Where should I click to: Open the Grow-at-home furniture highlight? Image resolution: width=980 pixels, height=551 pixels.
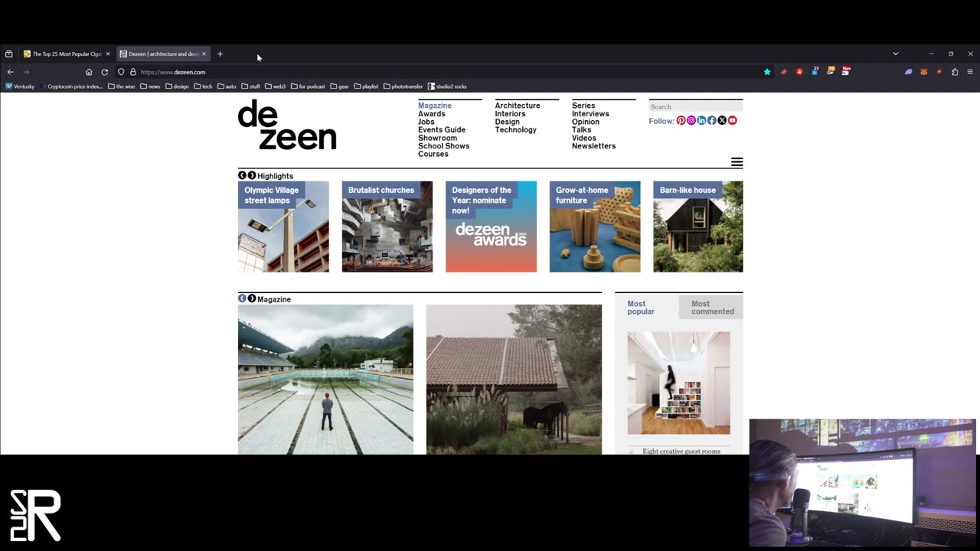[x=595, y=227]
